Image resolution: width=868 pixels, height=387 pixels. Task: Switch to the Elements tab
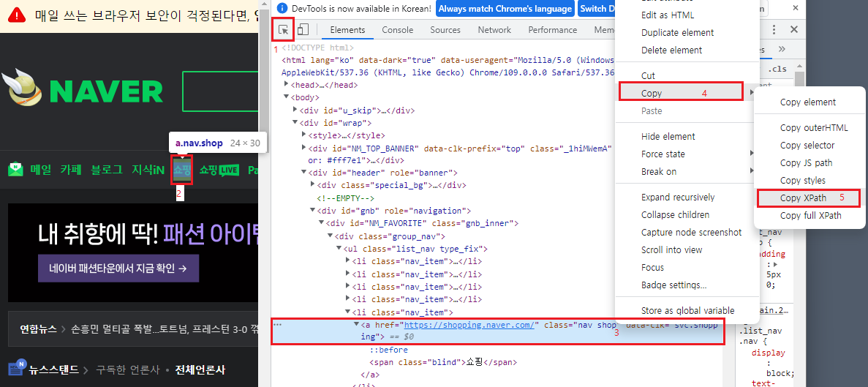tap(347, 30)
